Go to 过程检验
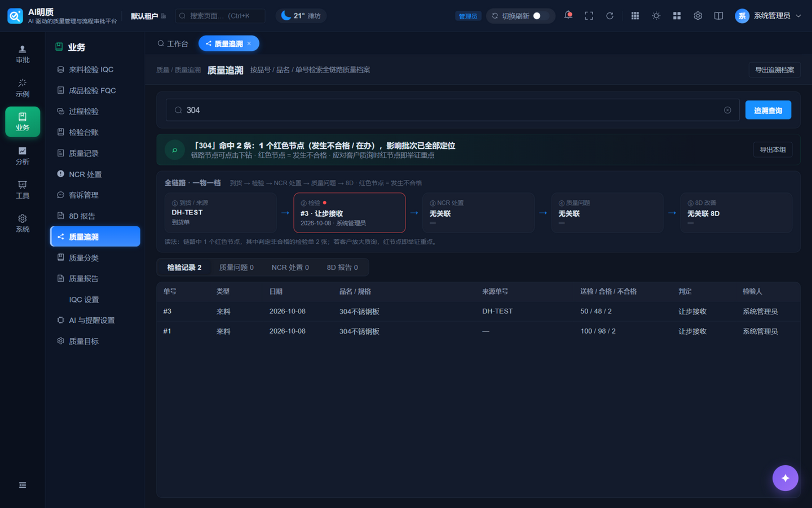 (95, 111)
